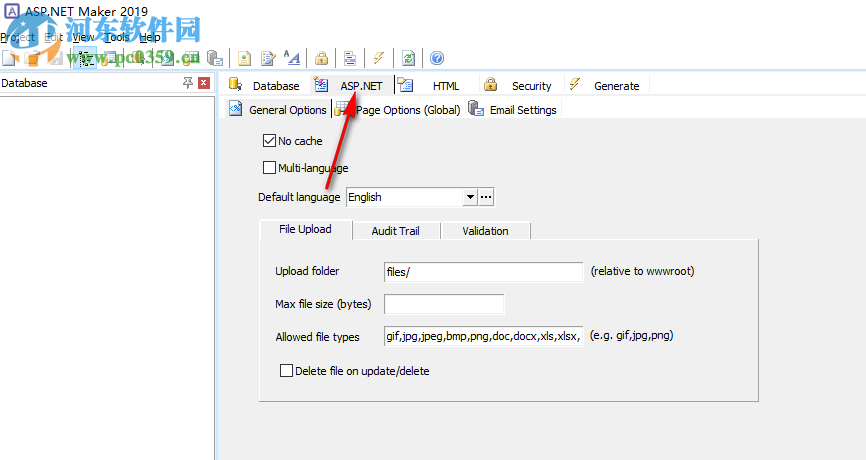Toggle the database tree pane toolbar icon
This screenshot has width=866, height=460.
tap(85, 58)
